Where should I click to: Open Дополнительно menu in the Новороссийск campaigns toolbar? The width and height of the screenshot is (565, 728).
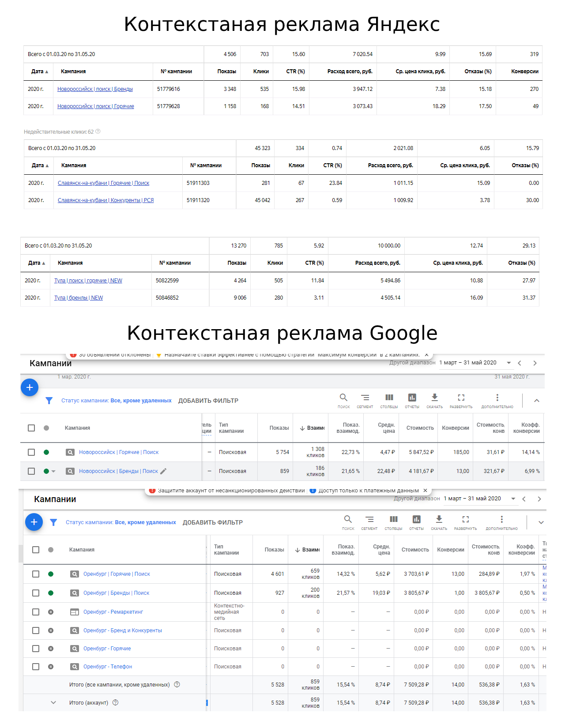(497, 400)
